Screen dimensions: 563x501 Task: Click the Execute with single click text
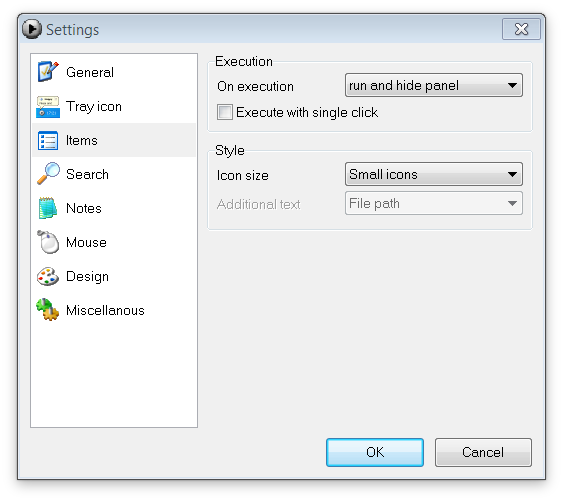307,112
